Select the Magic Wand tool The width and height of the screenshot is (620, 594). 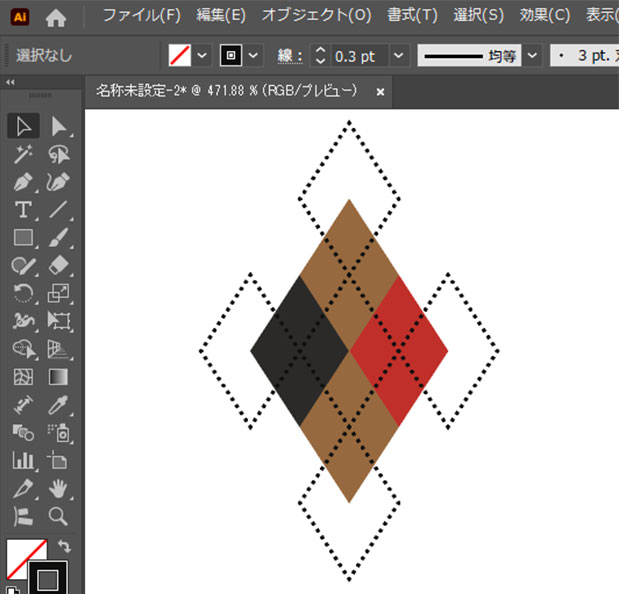tap(24, 154)
